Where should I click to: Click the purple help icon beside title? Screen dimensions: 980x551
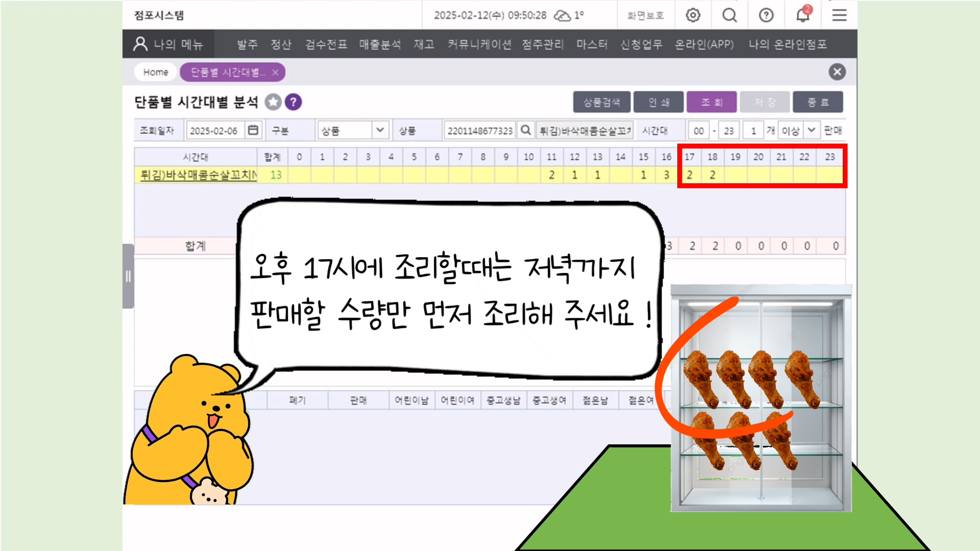(293, 102)
